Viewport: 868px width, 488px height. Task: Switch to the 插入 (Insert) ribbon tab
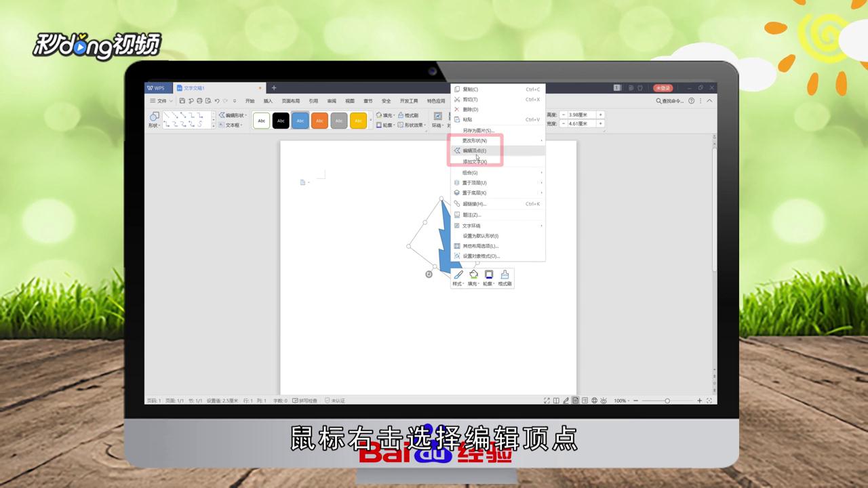(x=267, y=100)
